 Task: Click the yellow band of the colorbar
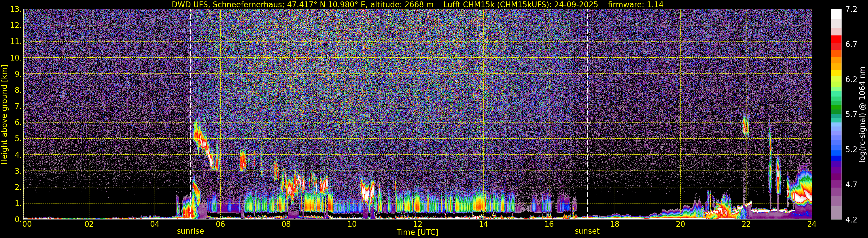(x=836, y=73)
